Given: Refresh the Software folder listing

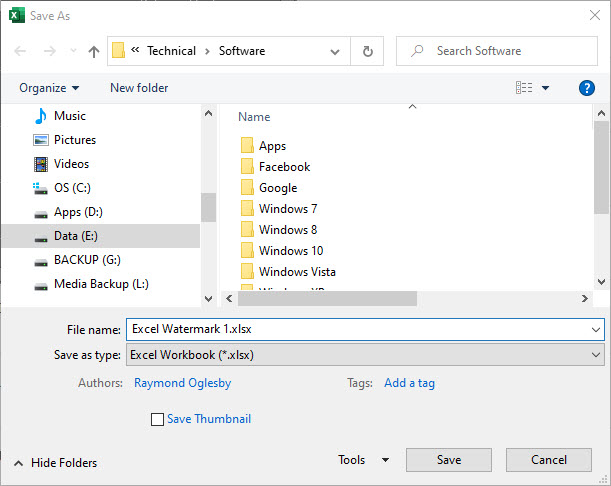Looking at the screenshot, I should coord(367,51).
